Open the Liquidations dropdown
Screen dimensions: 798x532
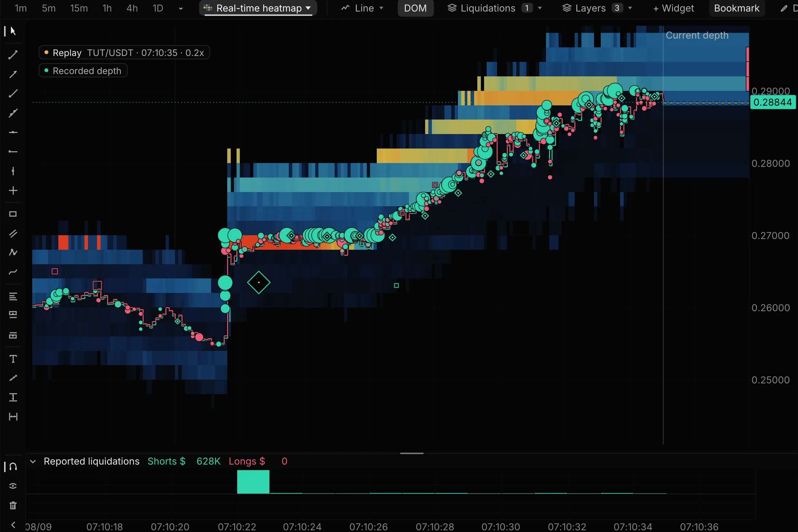[495, 8]
